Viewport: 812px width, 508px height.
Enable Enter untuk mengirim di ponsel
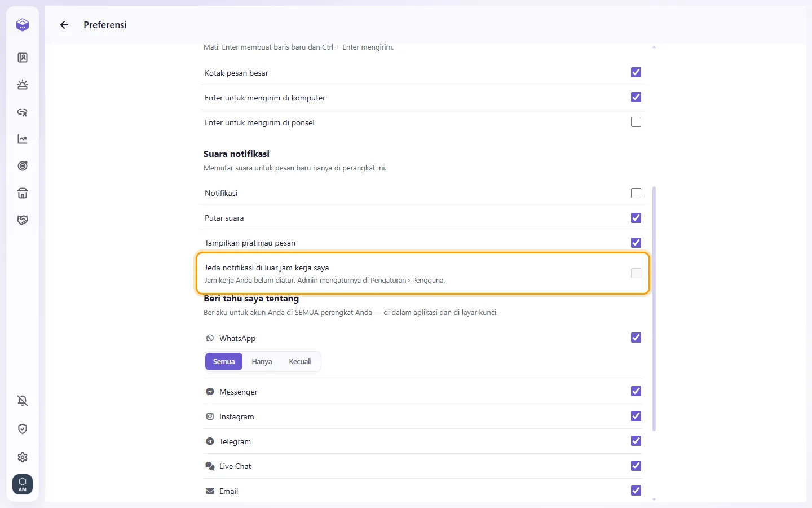click(x=636, y=122)
